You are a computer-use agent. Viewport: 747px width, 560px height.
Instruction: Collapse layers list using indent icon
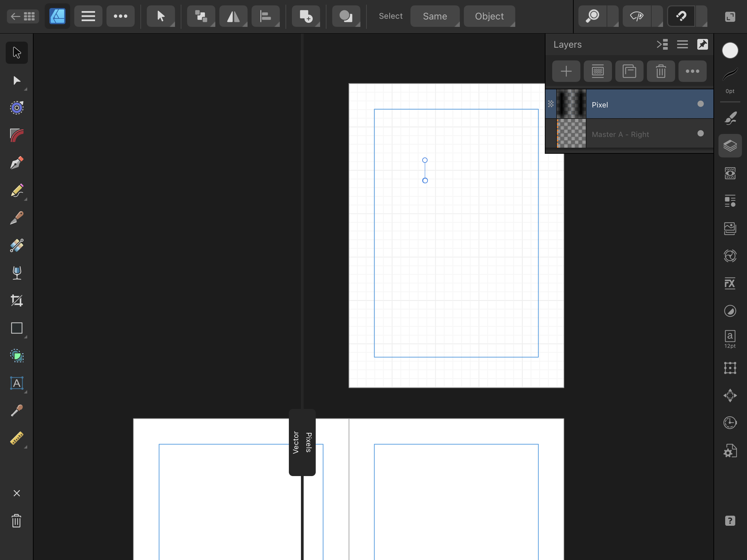tap(662, 45)
